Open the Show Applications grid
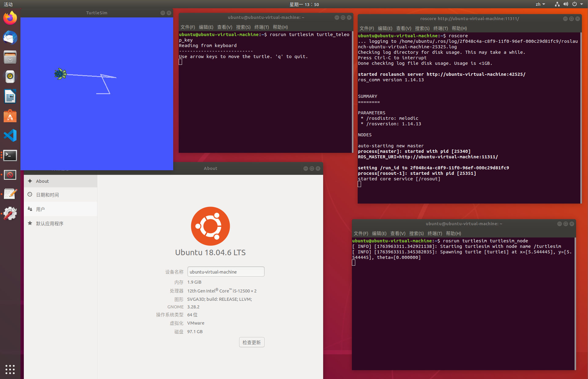 [10, 369]
